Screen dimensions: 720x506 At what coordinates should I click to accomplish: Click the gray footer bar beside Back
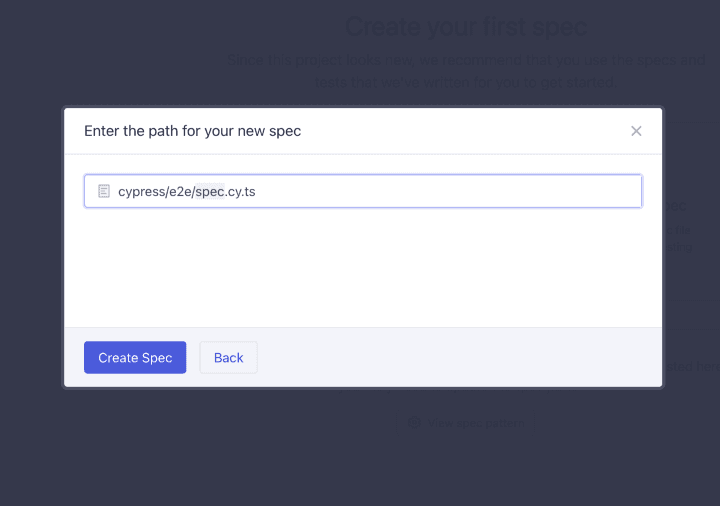pyautogui.click(x=450, y=357)
